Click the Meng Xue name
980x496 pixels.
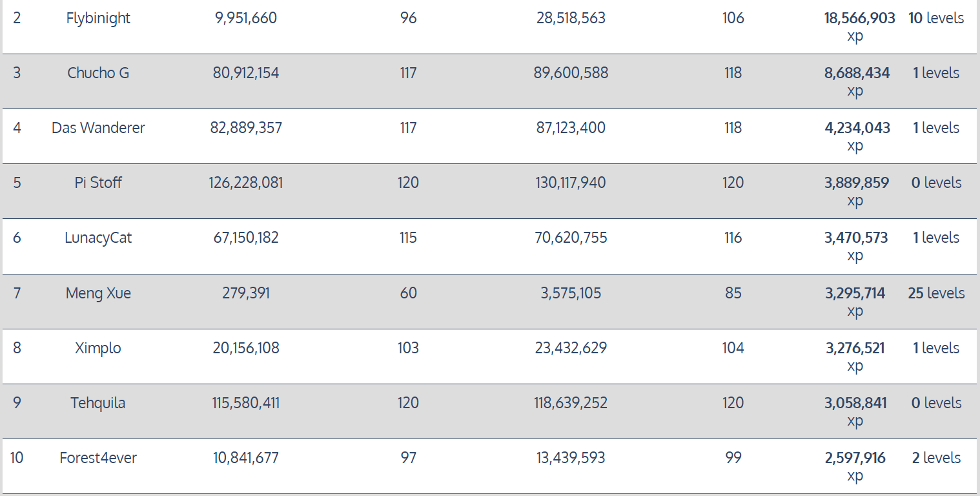pos(98,293)
